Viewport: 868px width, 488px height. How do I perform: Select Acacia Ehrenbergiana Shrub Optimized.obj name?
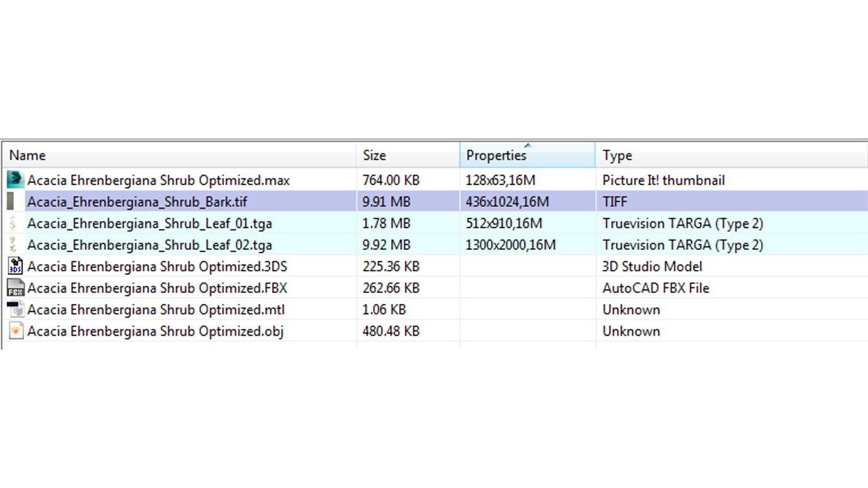155,331
